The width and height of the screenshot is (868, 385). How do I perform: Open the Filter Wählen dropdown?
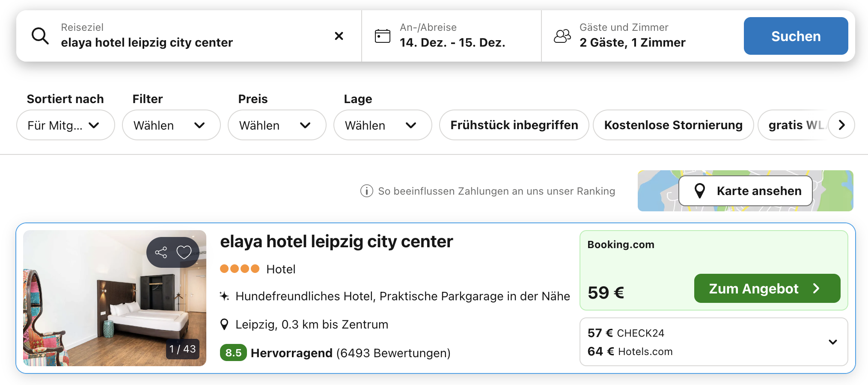coord(171,125)
